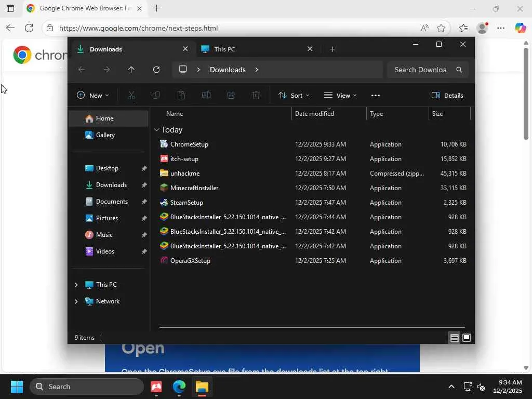Image resolution: width=532 pixels, height=399 pixels.
Task: Switch to the details list layout icon in the status bar
Action: 454,338
